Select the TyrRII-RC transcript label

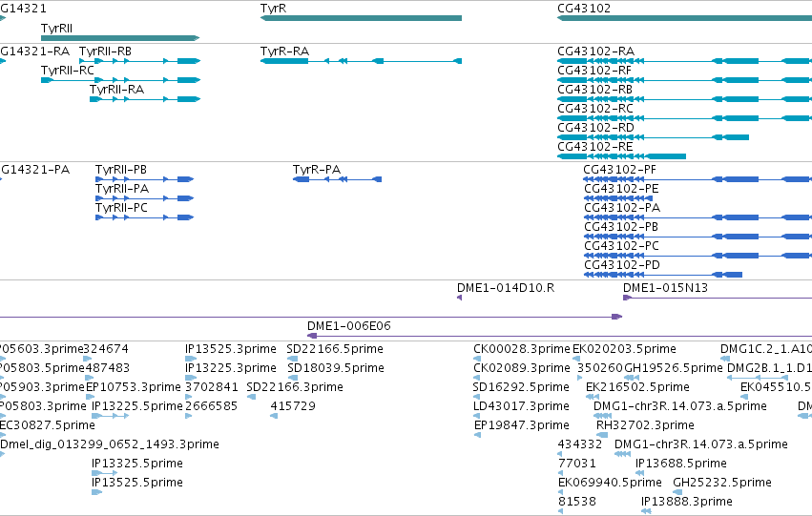(68, 71)
